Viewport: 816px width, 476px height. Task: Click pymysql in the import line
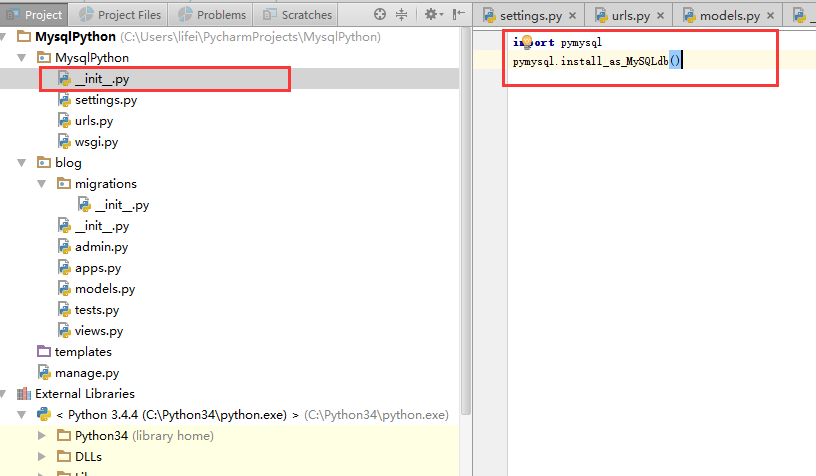581,42
